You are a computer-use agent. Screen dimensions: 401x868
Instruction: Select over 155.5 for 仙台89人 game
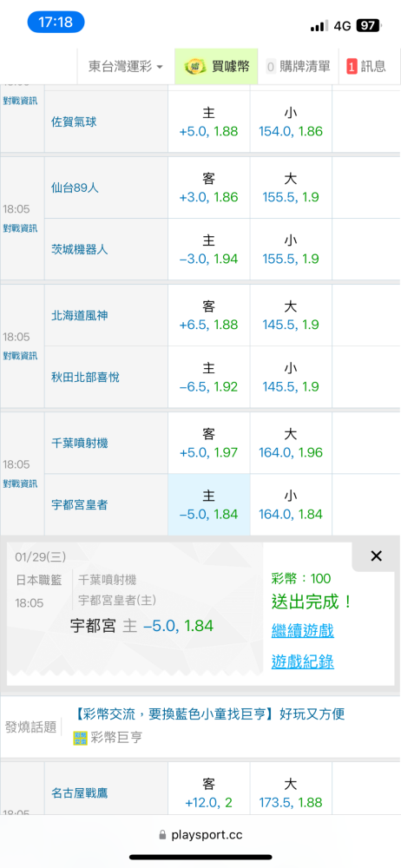click(291, 187)
